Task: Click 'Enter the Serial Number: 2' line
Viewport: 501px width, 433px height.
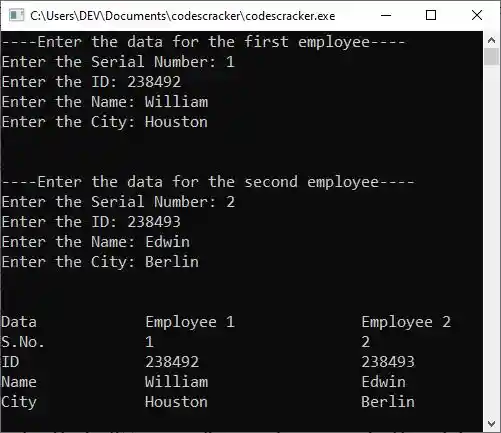Action: [x=118, y=202]
